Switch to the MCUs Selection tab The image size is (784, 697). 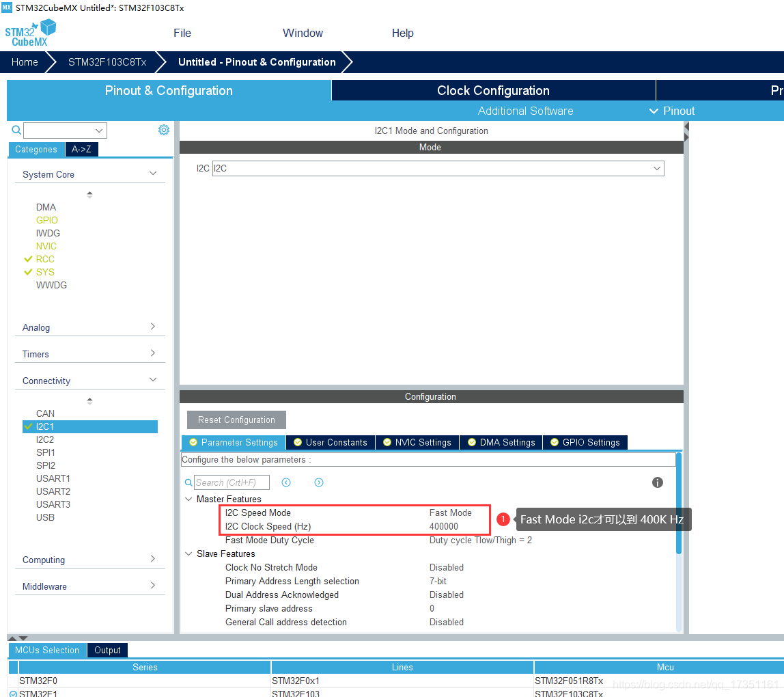point(47,650)
